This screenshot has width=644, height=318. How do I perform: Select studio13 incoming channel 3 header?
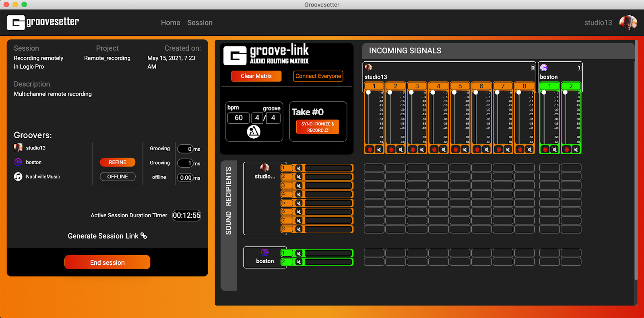pos(417,86)
